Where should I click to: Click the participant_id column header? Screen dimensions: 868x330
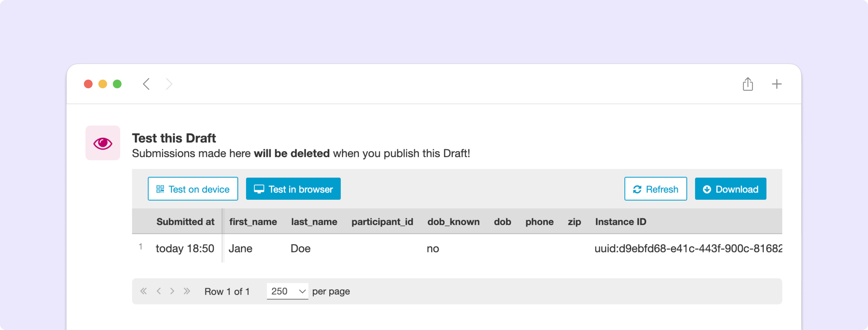point(382,221)
